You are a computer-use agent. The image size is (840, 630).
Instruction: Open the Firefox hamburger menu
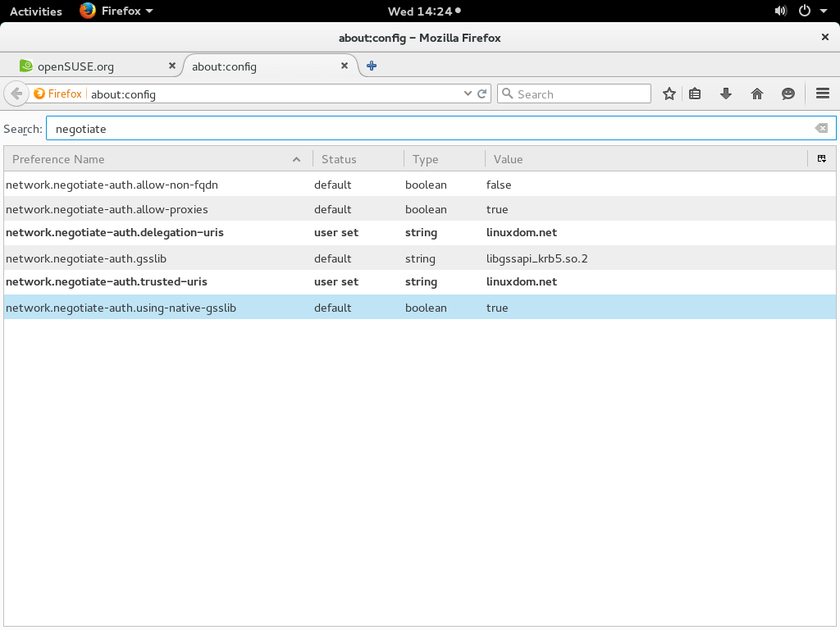[822, 94]
